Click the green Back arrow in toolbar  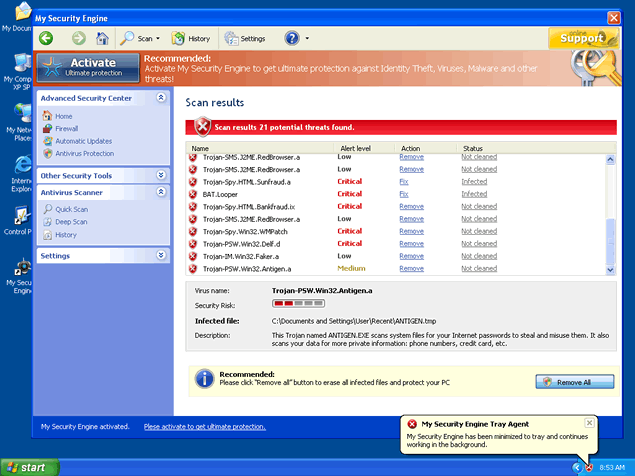(x=46, y=38)
